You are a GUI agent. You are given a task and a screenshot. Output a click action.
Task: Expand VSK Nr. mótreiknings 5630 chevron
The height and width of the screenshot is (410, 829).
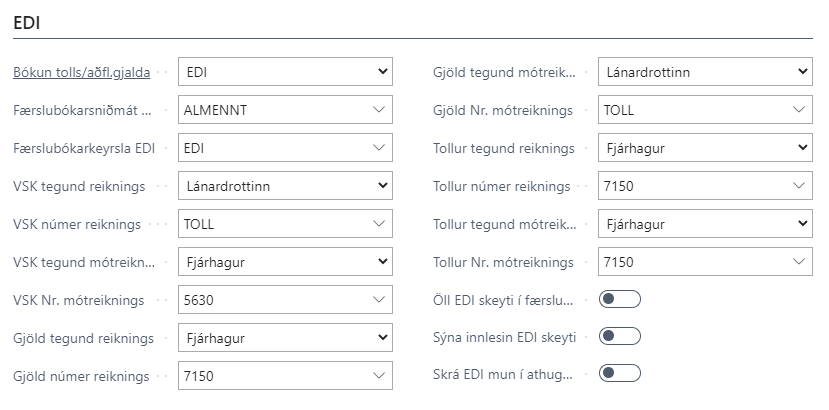click(x=378, y=300)
